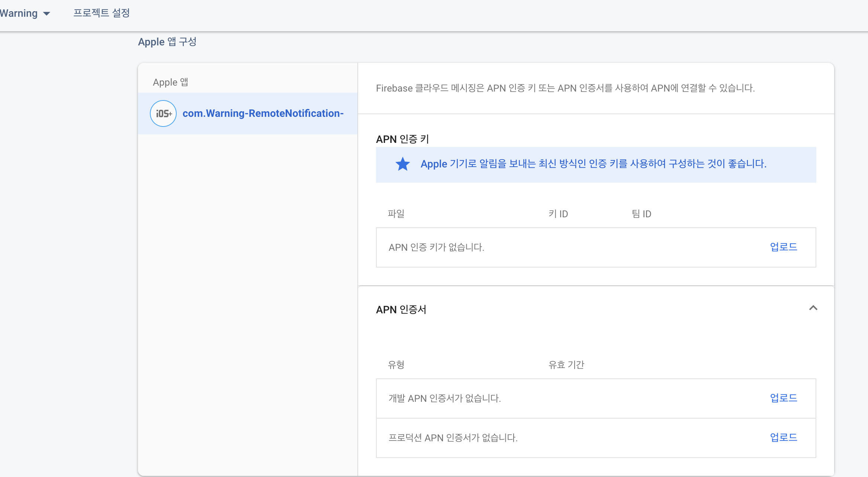Open 프로젝트 설정 in the header
This screenshot has width=868, height=477.
(101, 13)
